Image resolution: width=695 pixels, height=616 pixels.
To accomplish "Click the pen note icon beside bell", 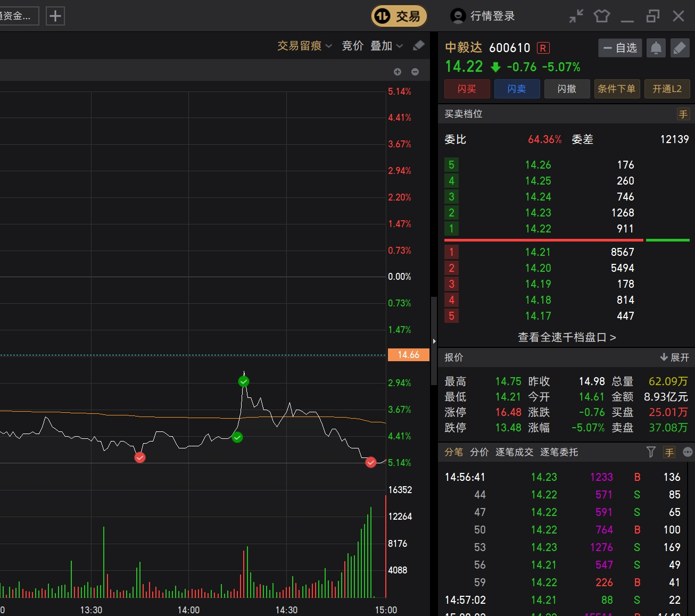I will click(x=680, y=48).
